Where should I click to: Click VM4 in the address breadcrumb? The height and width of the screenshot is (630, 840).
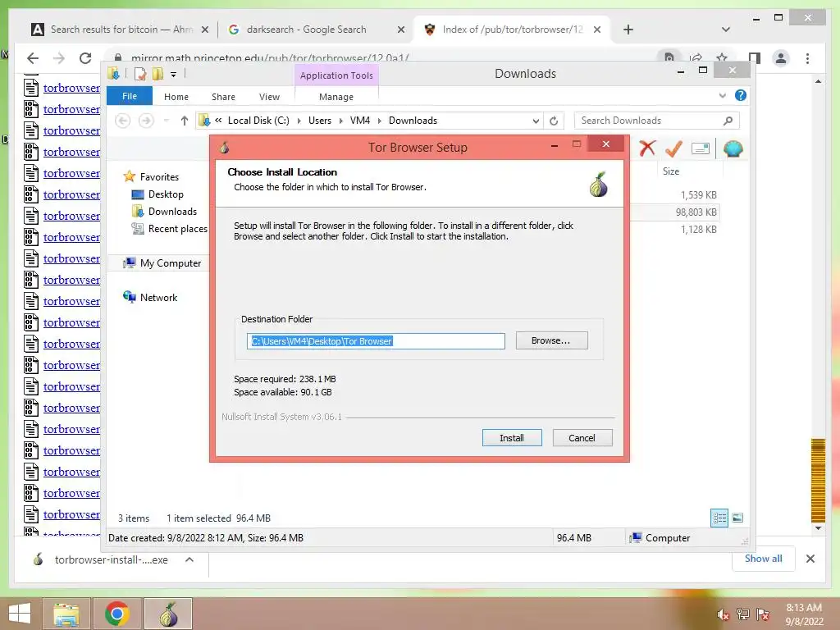pyautogui.click(x=360, y=121)
